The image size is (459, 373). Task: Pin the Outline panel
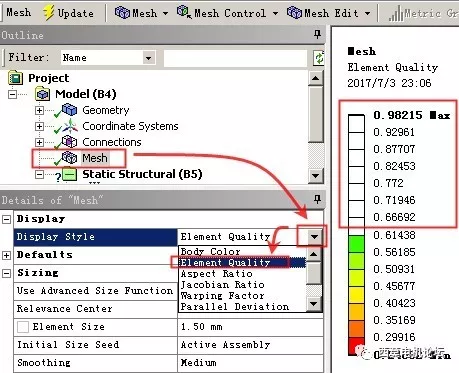(317, 34)
